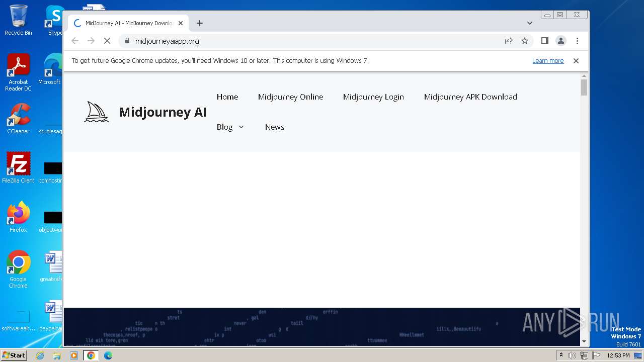Open Windows Media Player from taskbar

[x=74, y=355]
